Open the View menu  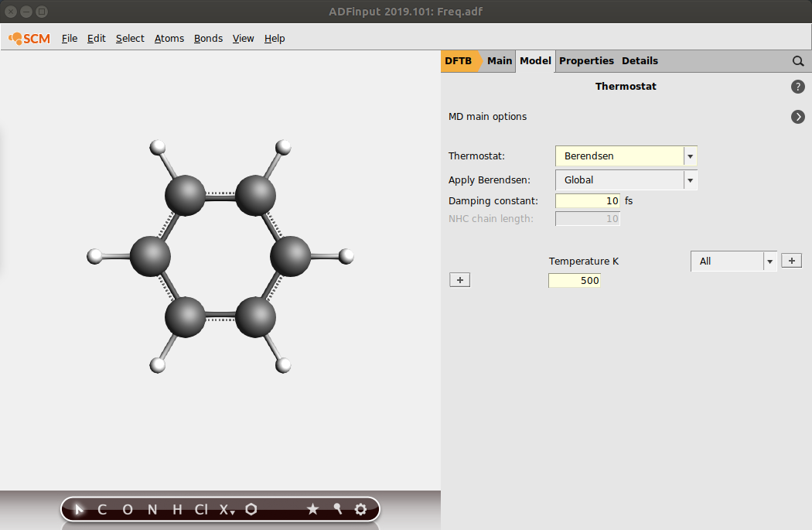point(244,39)
